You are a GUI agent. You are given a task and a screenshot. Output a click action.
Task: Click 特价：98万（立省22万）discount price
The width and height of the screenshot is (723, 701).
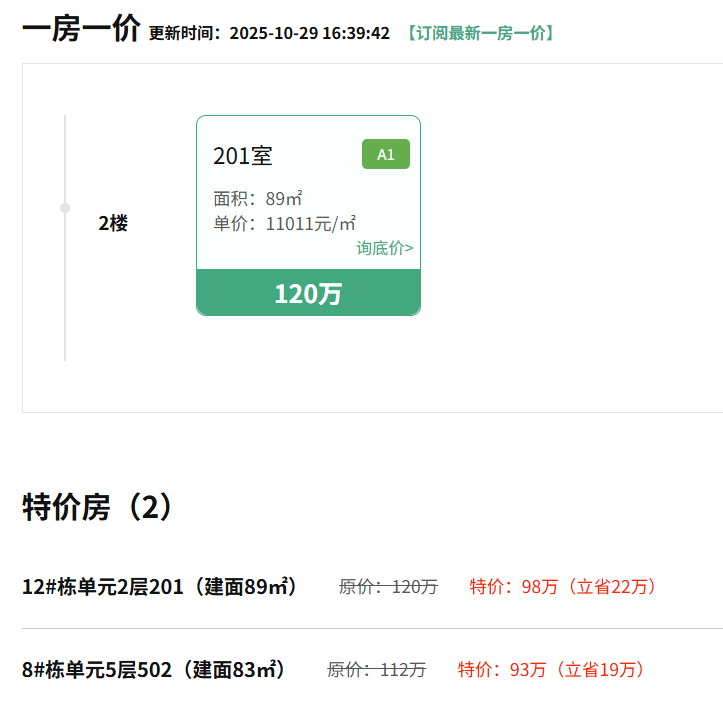click(x=564, y=587)
